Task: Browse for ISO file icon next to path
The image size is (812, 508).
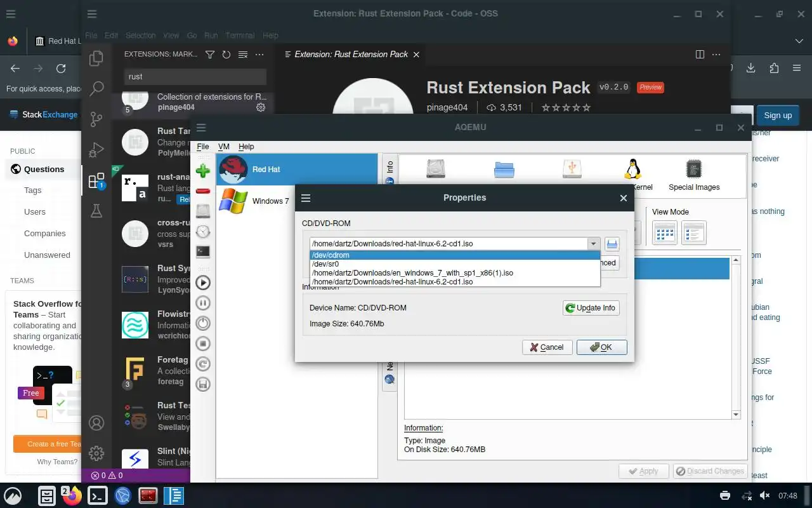Action: (x=612, y=244)
